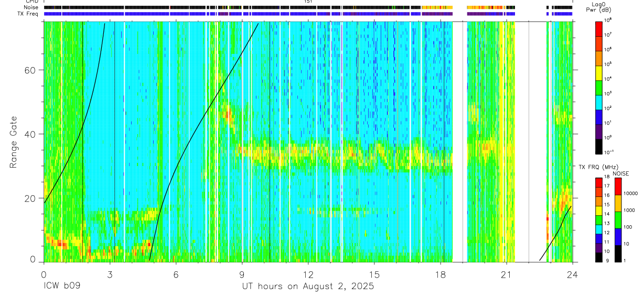The width and height of the screenshot is (644, 297).
Task: Pick the red segment of Lag0 Pwr colorbar
Action: click(x=599, y=28)
